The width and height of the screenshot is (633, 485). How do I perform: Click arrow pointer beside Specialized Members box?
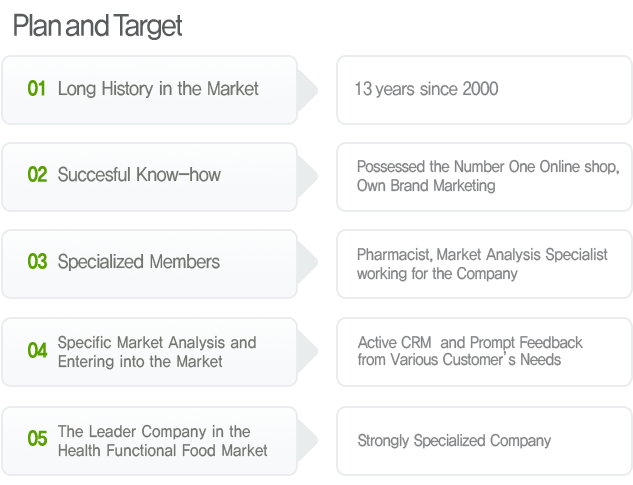[307, 264]
